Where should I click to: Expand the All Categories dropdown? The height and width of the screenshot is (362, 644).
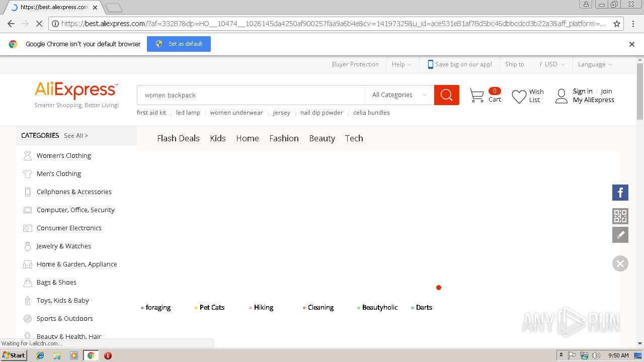coord(399,95)
